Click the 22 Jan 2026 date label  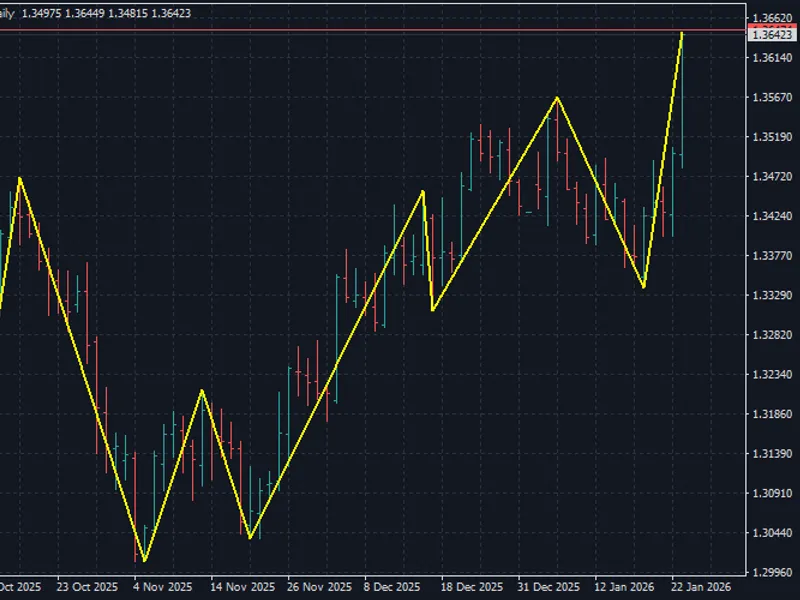(x=701, y=587)
